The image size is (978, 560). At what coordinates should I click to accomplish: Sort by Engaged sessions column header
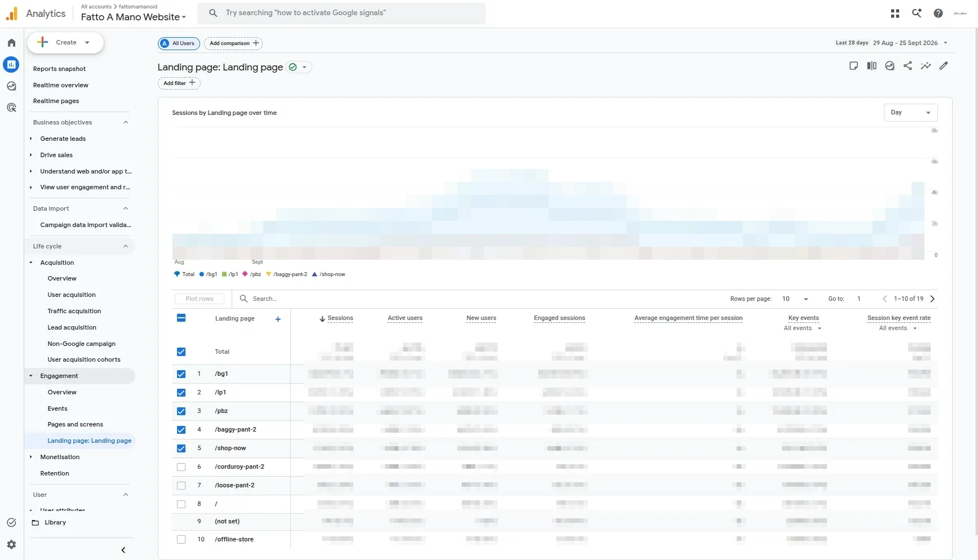[x=559, y=318]
